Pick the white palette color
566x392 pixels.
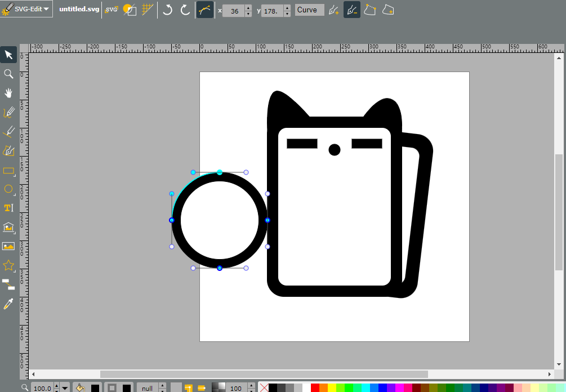tap(306, 388)
